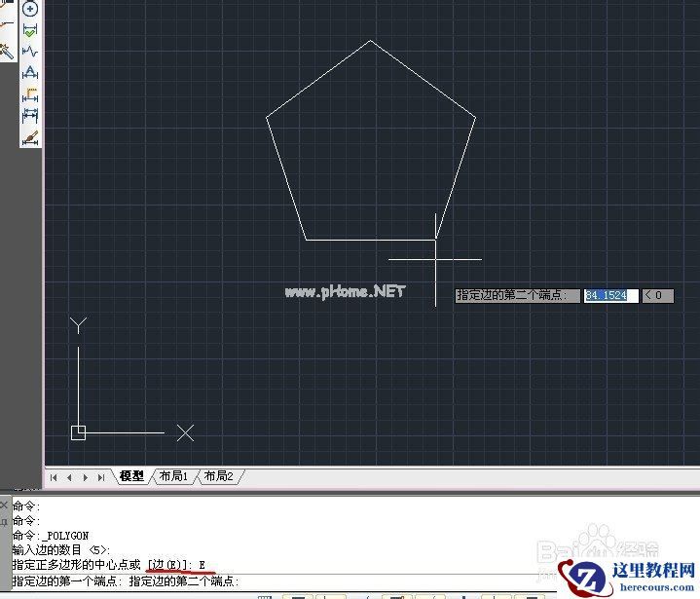
Task: Open the dimension Inspection tool
Action: pyautogui.click(x=30, y=30)
